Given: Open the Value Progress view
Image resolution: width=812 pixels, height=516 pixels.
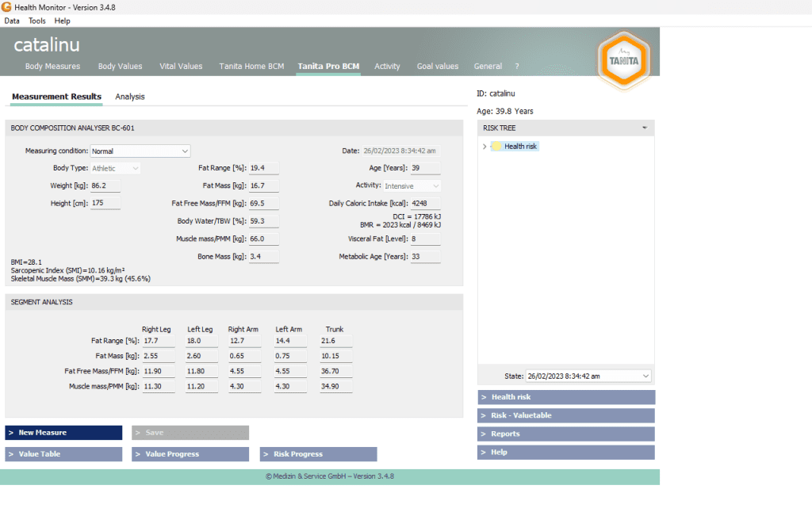Looking at the screenshot, I should (x=190, y=454).
